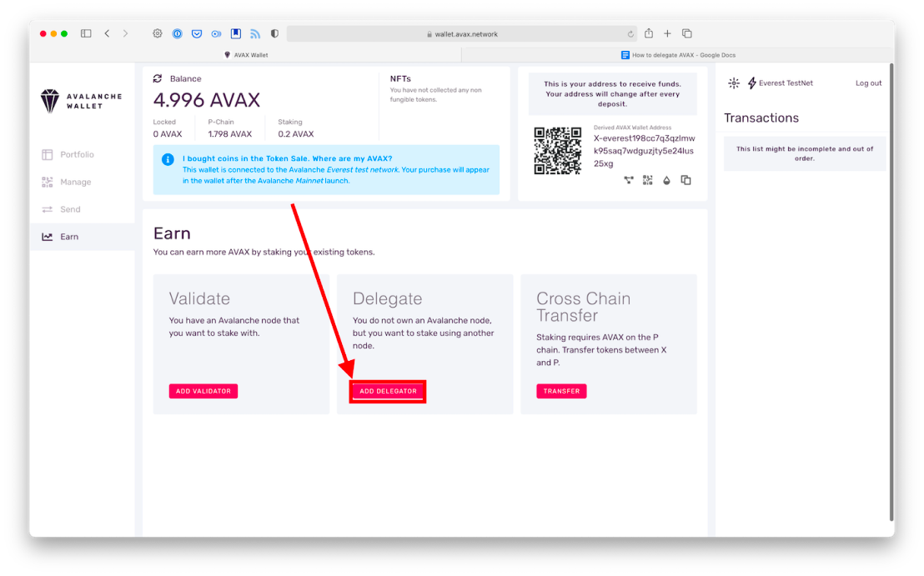Click the 4.996 AVAX balance amount
Screen dimensions: 924x576
point(206,100)
